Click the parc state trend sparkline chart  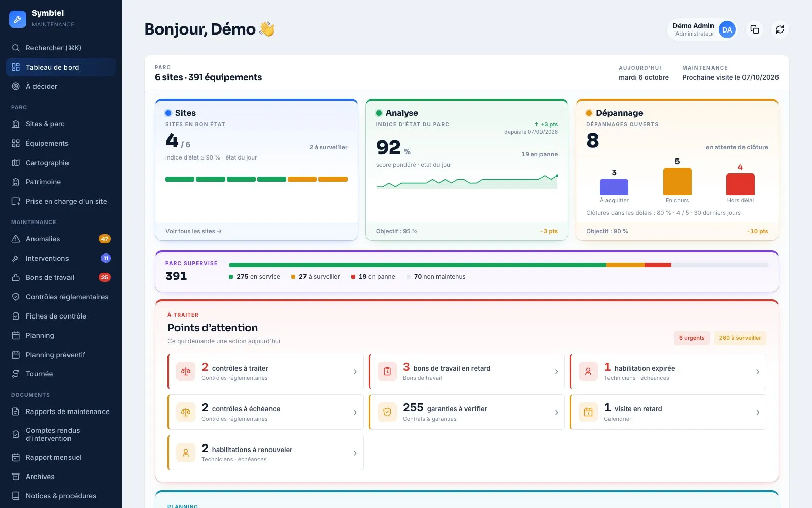click(467, 181)
